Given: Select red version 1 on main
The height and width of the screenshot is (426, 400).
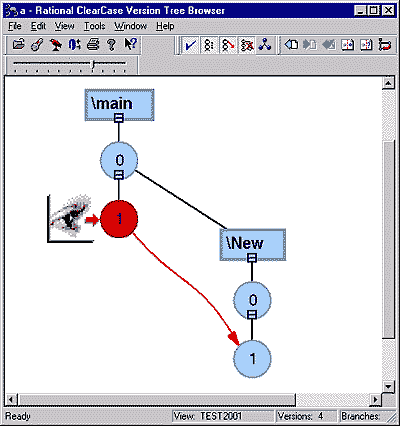Looking at the screenshot, I should click(x=119, y=219).
